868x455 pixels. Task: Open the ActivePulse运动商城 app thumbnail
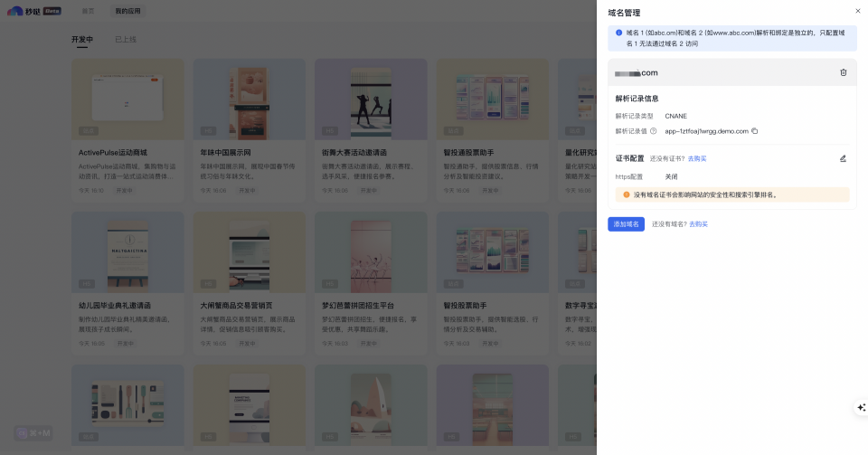tap(127, 96)
